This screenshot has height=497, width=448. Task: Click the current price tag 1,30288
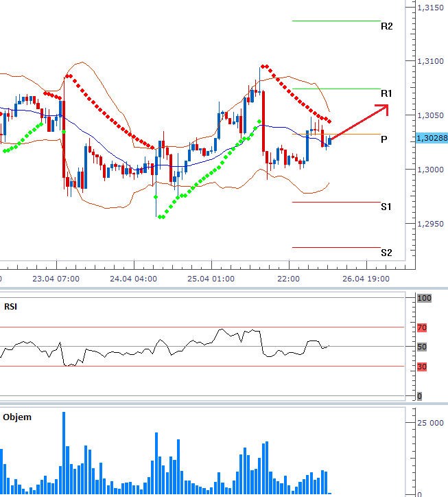(432, 138)
